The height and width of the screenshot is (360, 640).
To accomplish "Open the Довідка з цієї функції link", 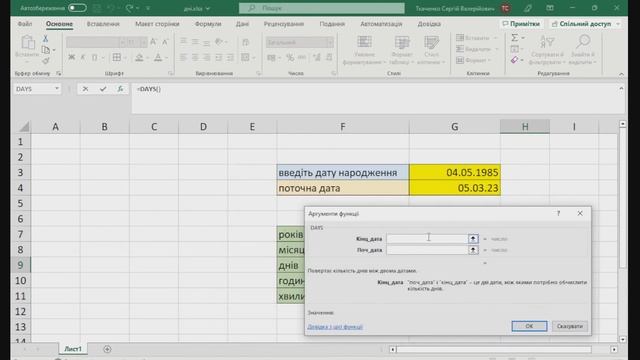I will tap(335, 327).
